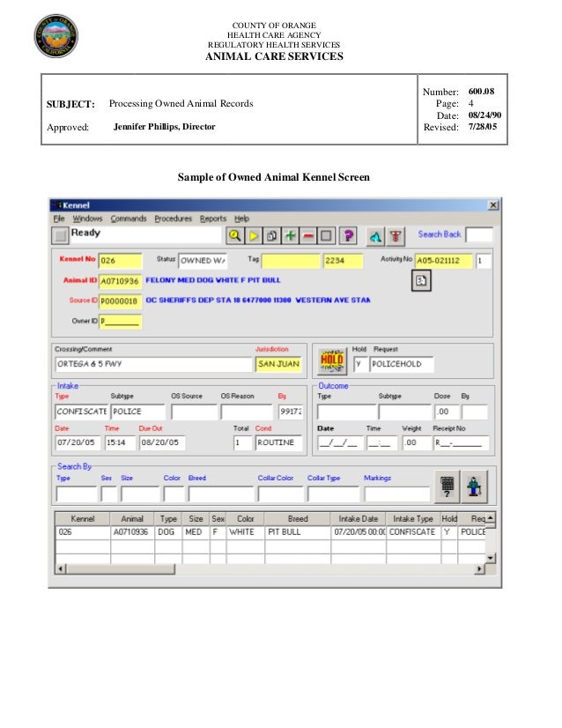Click the person figure icon in Search By
This screenshot has height=728, width=562.
coord(474,487)
